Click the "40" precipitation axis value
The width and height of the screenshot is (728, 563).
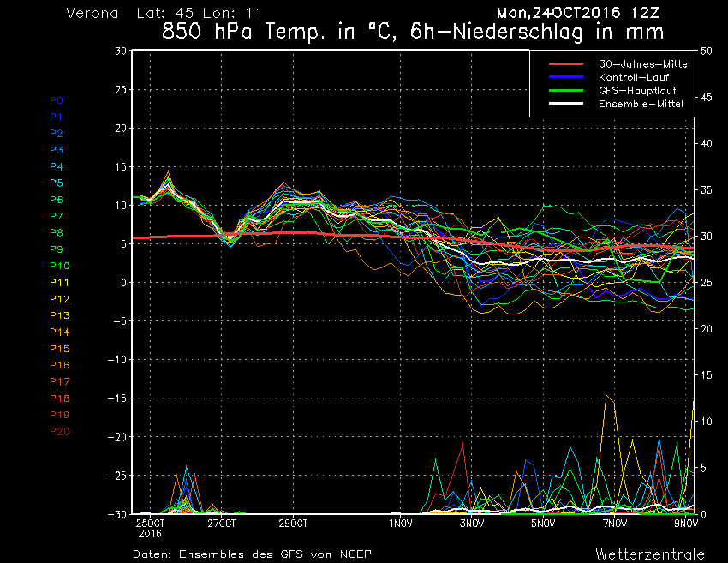pos(707,144)
